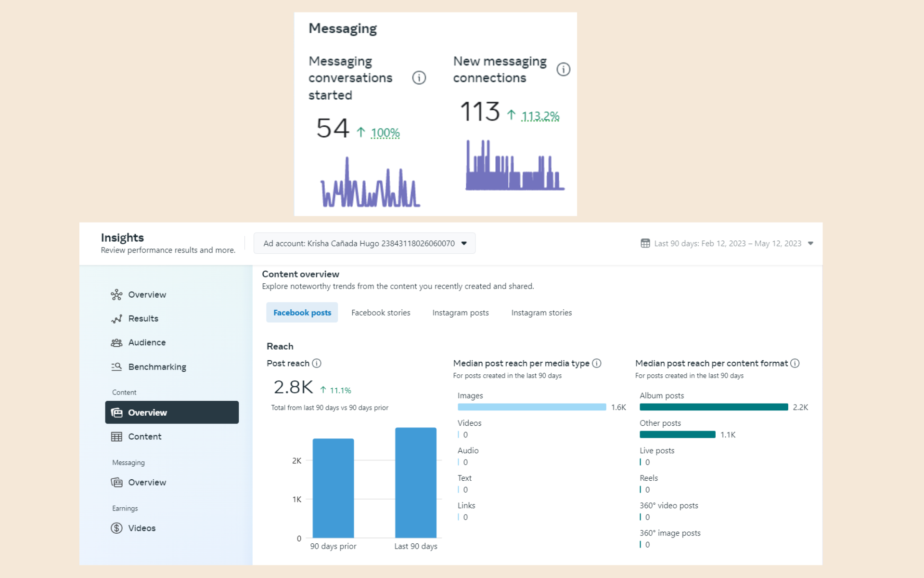Click info icon next to Post reach
This screenshot has width=924, height=578.
tap(317, 363)
